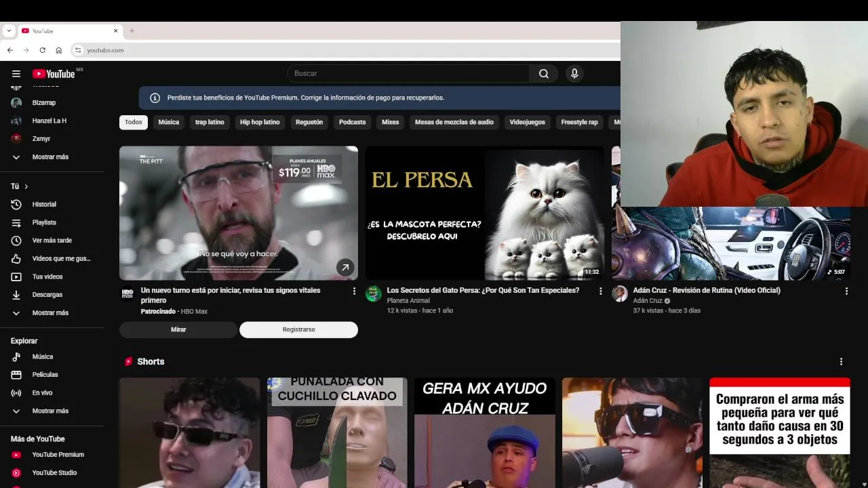868x488 pixels.
Task: Select the Freestyle rap chip
Action: [580, 122]
